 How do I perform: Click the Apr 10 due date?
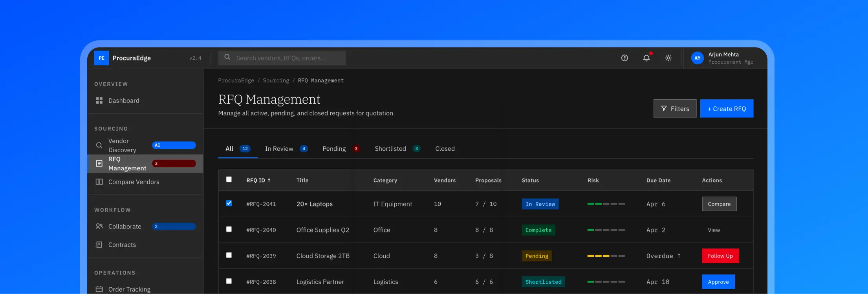[658, 282]
